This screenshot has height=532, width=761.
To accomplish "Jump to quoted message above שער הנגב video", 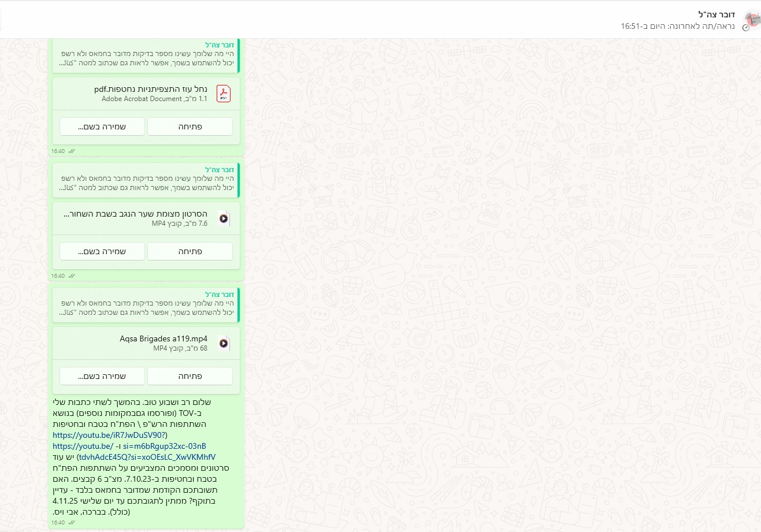I will coord(146,178).
